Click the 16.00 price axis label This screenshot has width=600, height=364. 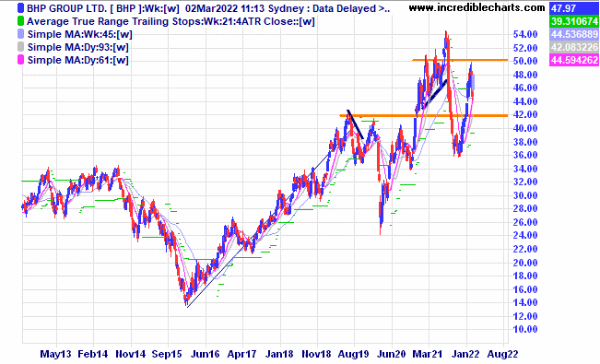pos(525,289)
